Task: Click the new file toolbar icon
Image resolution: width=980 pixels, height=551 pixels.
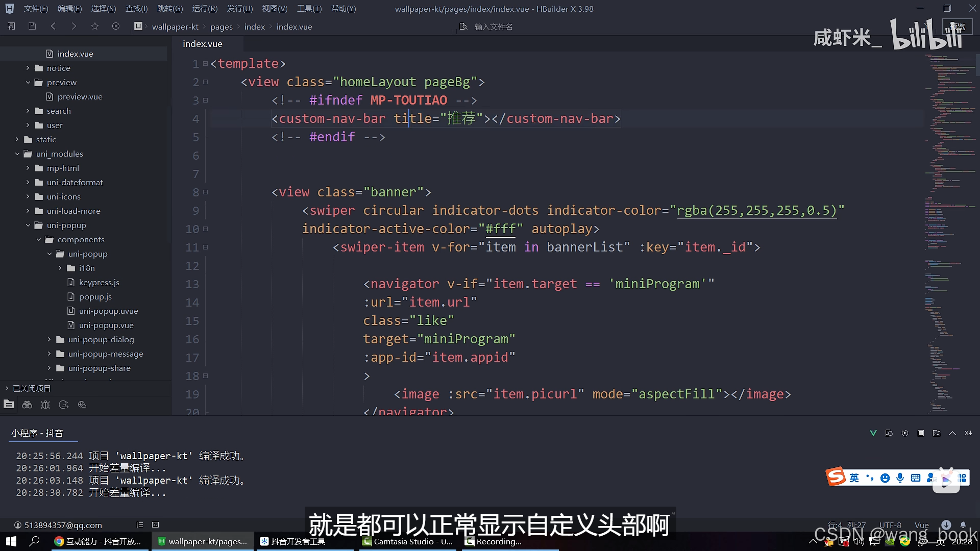Action: [11, 26]
